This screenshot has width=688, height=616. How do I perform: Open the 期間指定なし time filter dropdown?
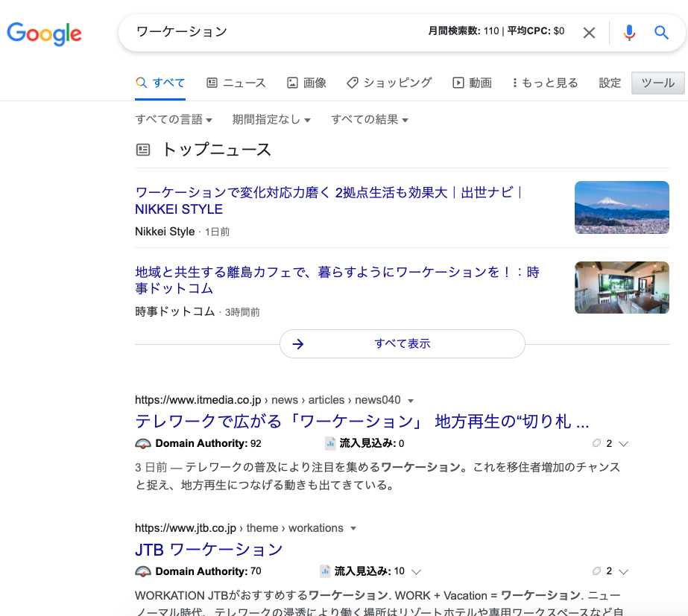tap(271, 120)
